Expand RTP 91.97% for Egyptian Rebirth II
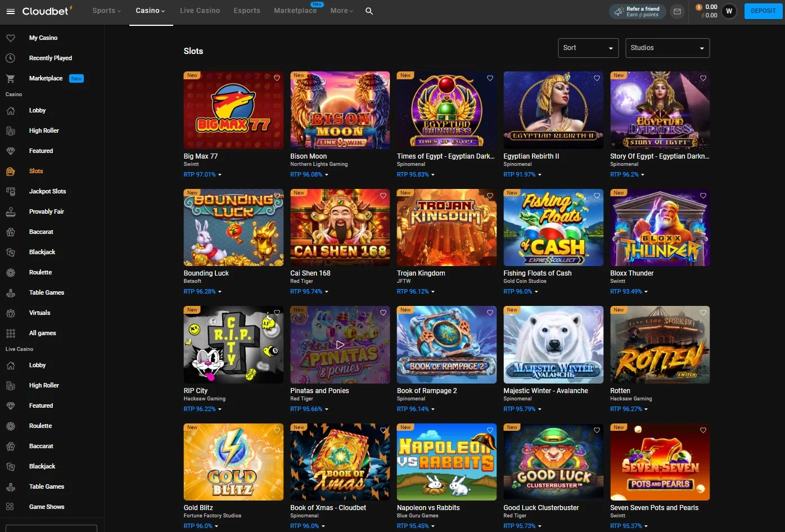The height and width of the screenshot is (532, 785). (522, 174)
